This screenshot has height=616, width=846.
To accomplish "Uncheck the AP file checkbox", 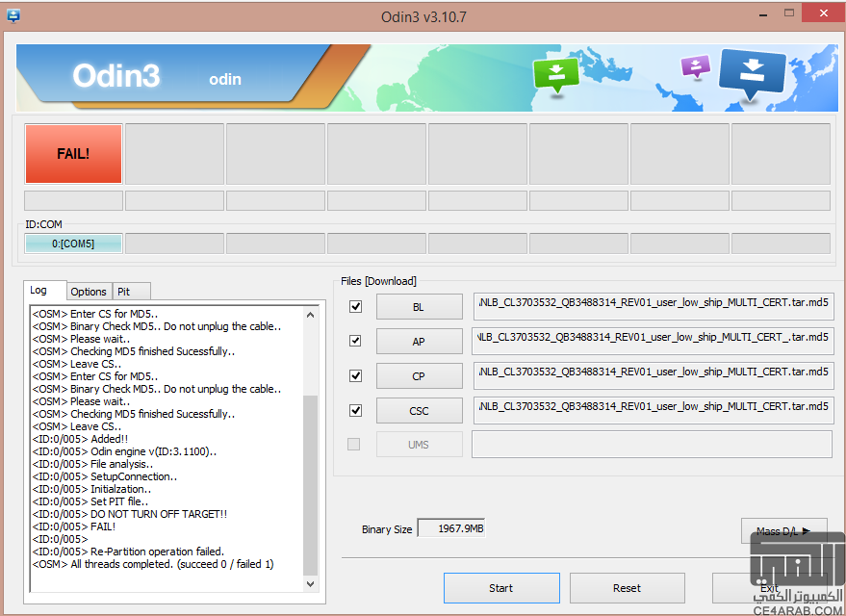I will (355, 341).
